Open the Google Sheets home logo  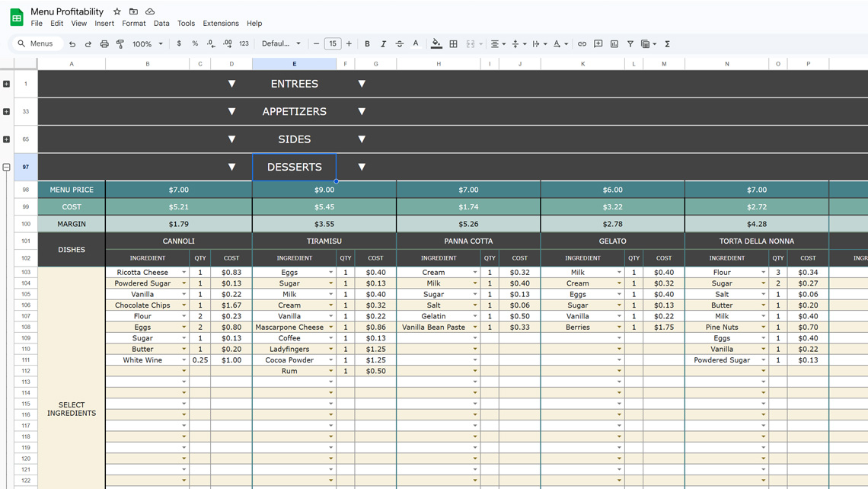[x=17, y=18]
